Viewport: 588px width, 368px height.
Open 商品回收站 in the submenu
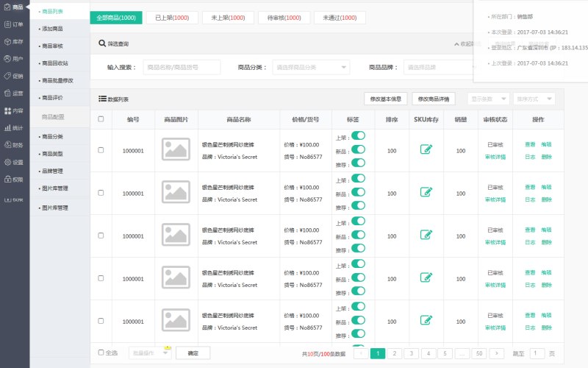point(55,63)
